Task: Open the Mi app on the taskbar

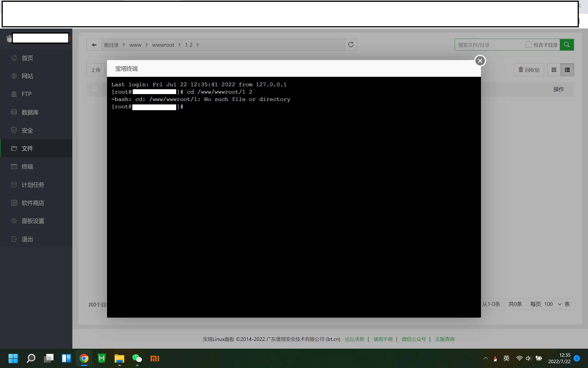Action: click(x=155, y=359)
